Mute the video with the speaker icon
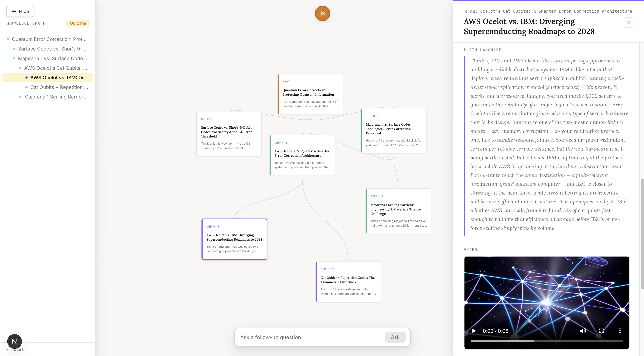This screenshot has height=356, width=644. 583,331
